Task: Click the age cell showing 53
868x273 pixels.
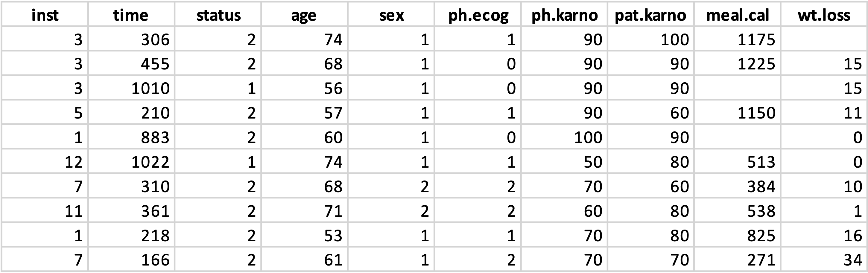Action: tap(305, 235)
